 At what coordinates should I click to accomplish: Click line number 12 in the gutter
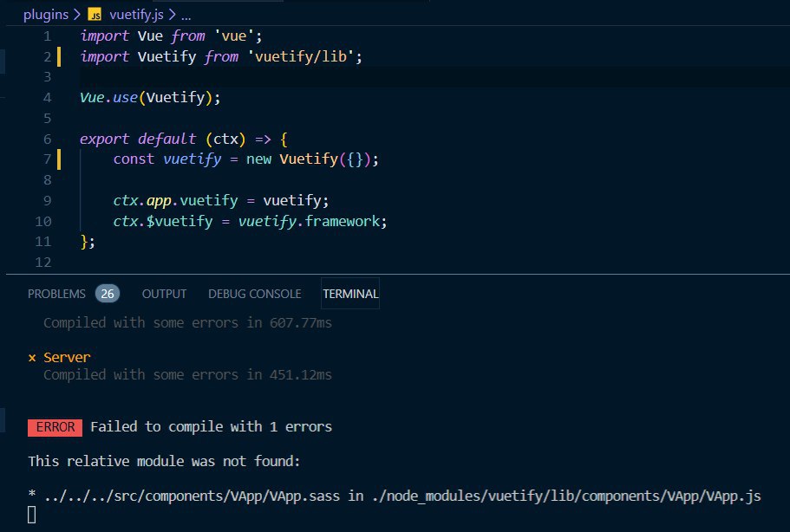(43, 263)
